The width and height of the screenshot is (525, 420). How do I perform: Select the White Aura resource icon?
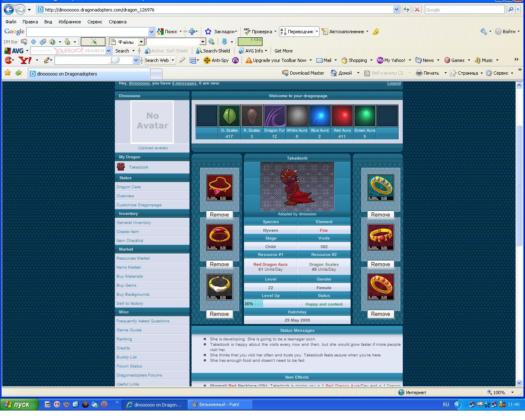coord(297,116)
